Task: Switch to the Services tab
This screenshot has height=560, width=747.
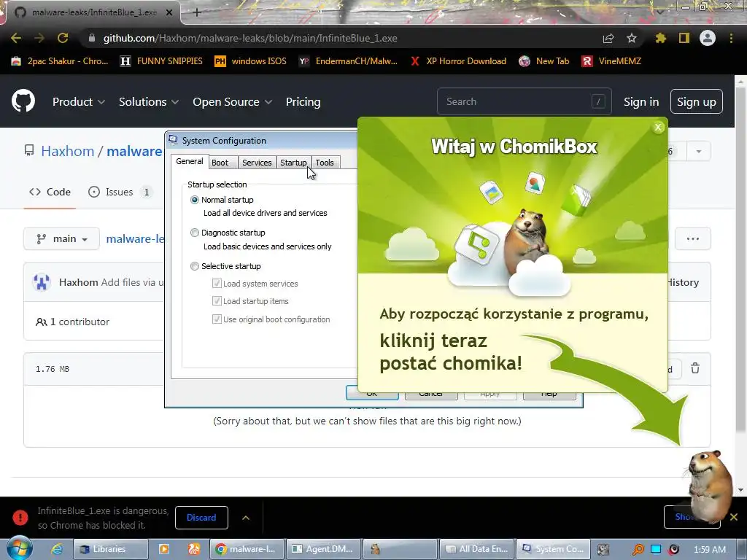Action: tap(257, 163)
